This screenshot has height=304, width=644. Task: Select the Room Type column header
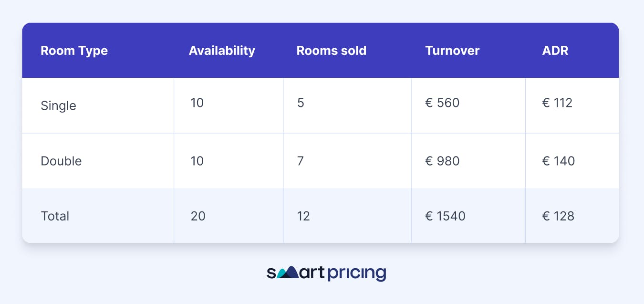tap(74, 51)
